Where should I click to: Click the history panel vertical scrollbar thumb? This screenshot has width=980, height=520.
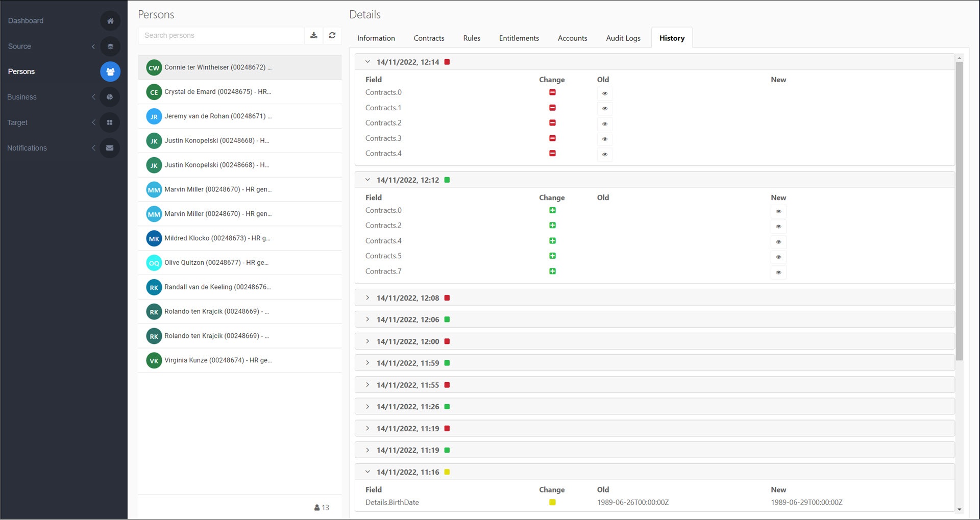[959, 211]
